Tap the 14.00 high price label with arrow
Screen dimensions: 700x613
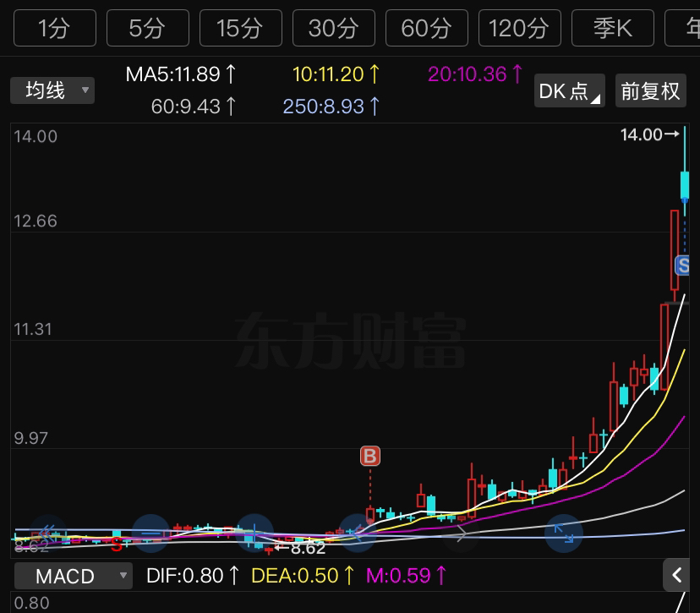[650, 134]
